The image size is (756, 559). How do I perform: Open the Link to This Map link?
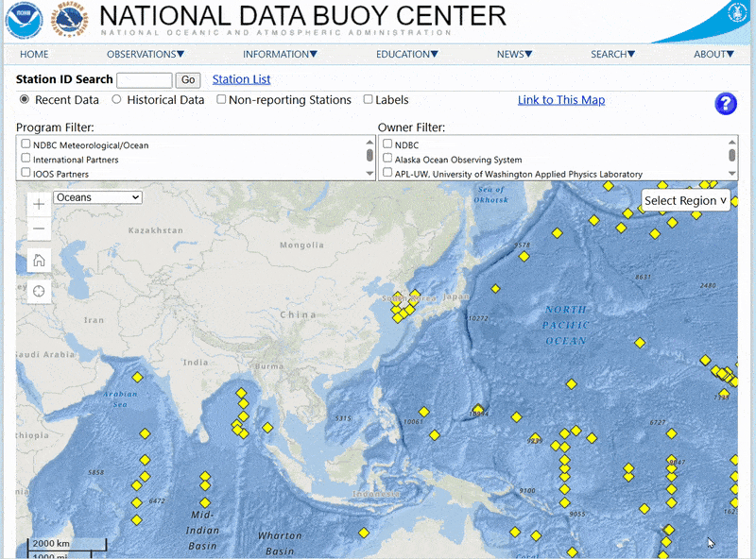tap(561, 100)
